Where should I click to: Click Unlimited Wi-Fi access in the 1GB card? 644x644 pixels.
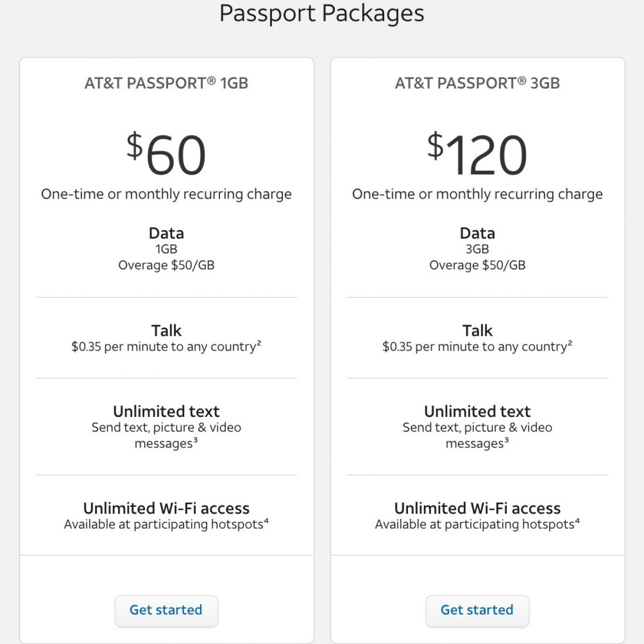(x=166, y=508)
